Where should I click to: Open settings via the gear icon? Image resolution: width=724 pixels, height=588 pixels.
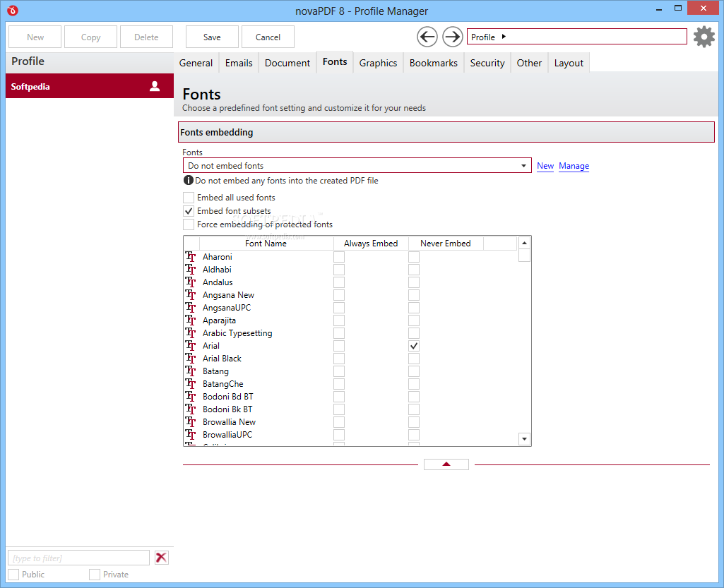coord(704,37)
